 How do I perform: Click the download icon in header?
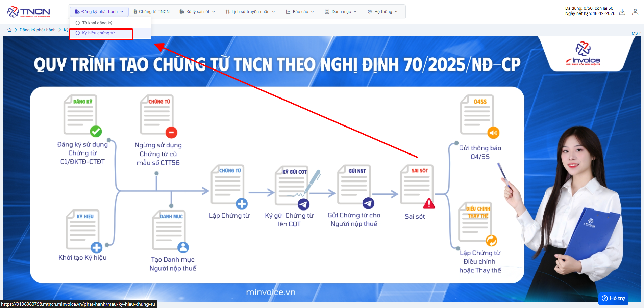click(x=622, y=12)
